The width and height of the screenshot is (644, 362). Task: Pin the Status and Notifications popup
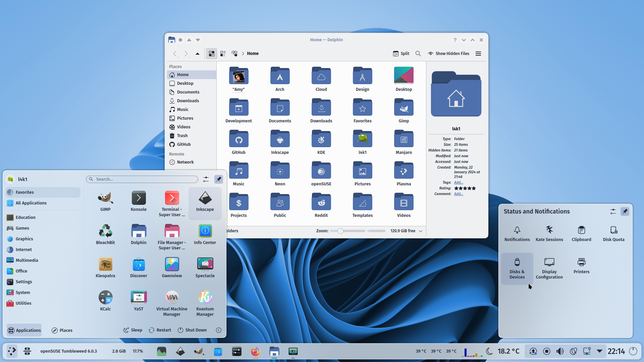pyautogui.click(x=625, y=212)
